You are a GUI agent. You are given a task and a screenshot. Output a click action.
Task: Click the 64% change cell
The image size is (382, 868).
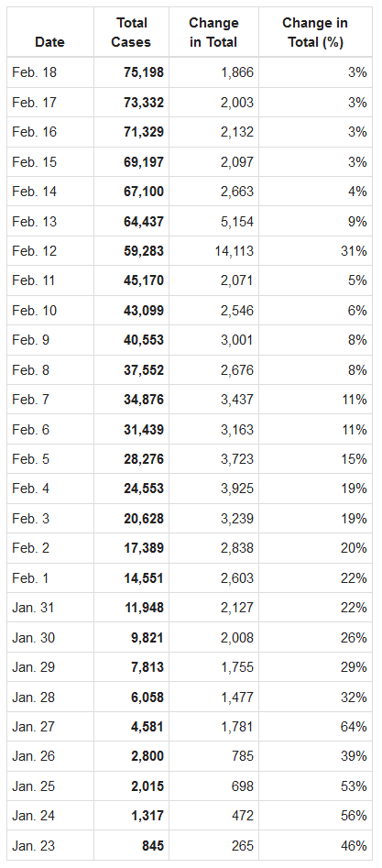[x=354, y=728]
